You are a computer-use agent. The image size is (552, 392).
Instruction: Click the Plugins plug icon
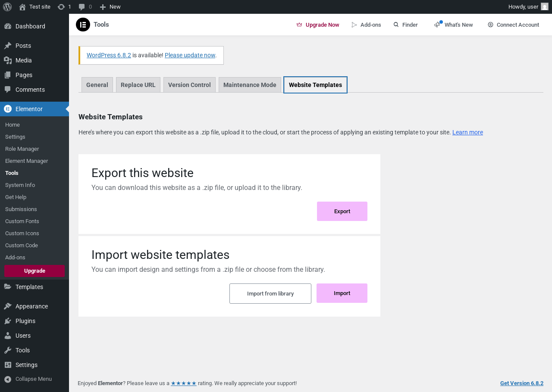click(x=8, y=321)
